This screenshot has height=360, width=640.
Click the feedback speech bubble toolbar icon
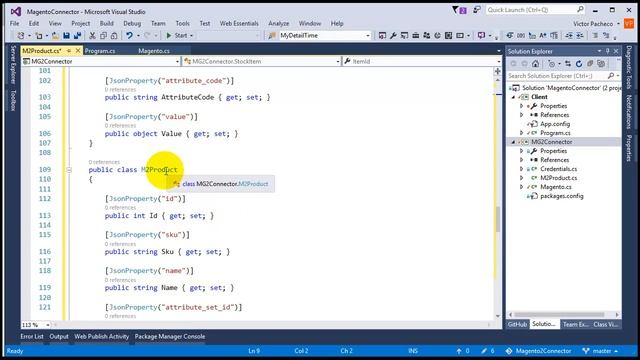(482, 36)
